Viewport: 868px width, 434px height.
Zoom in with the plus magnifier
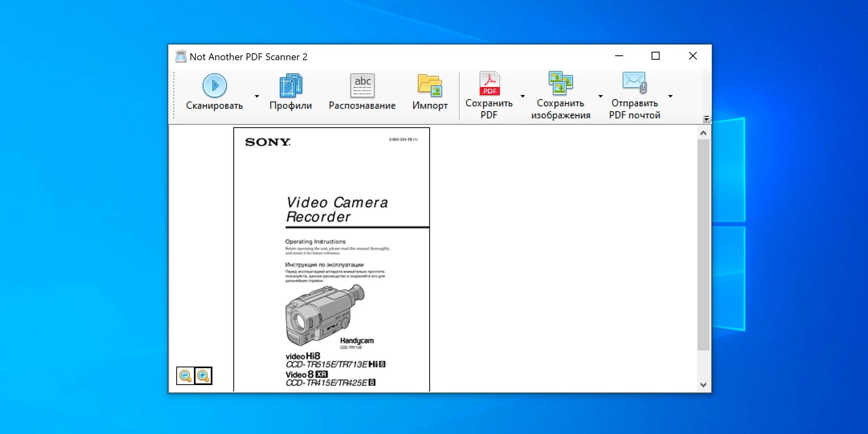(x=203, y=376)
